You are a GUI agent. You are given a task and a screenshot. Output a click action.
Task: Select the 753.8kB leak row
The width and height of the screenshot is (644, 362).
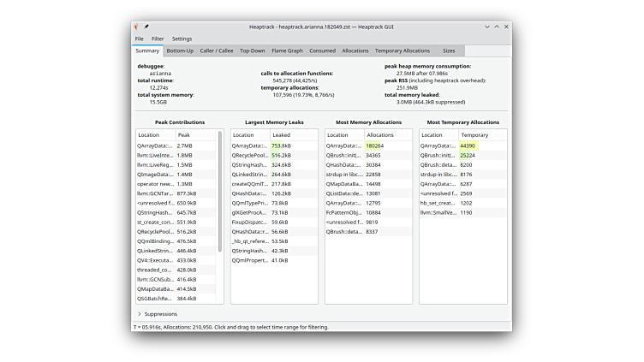274,146
